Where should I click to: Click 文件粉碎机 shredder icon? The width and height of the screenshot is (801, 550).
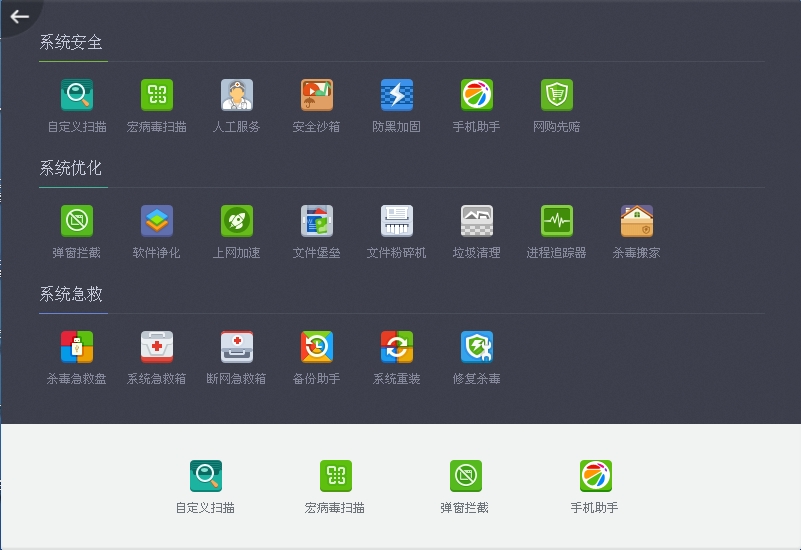tap(397, 222)
